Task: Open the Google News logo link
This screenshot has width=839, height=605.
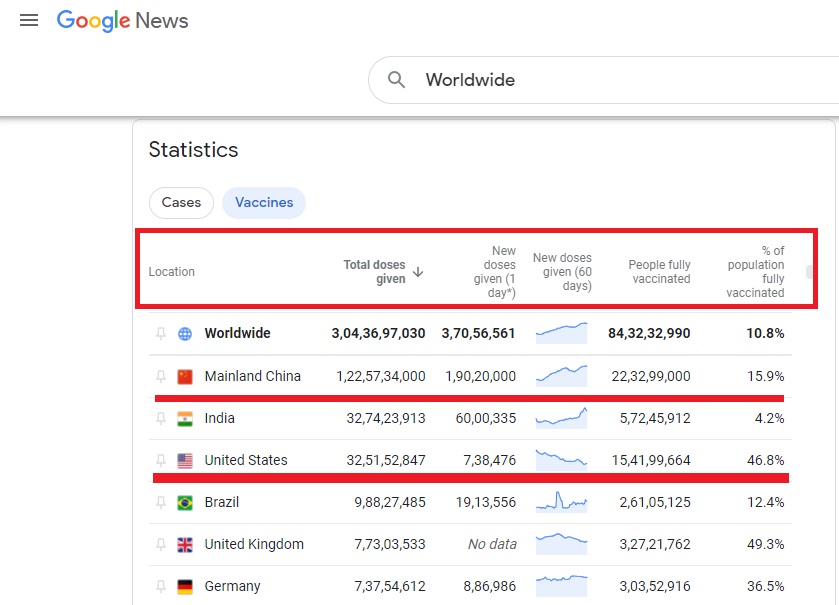Action: 123,21
